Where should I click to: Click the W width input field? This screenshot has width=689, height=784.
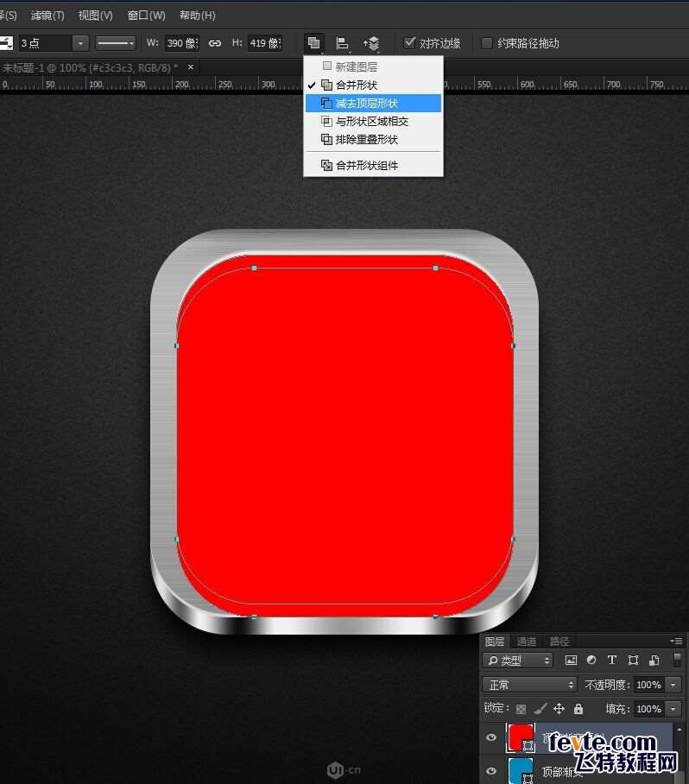tap(182, 43)
